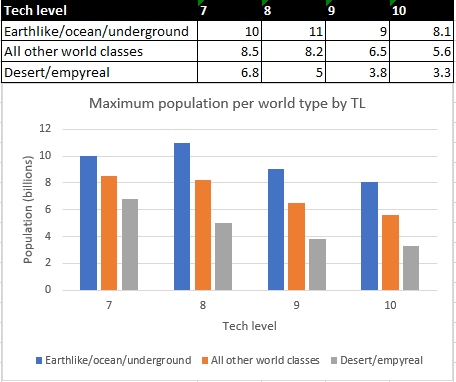
Task: Select the gray Desert/empyreal legend marker
Action: point(334,360)
